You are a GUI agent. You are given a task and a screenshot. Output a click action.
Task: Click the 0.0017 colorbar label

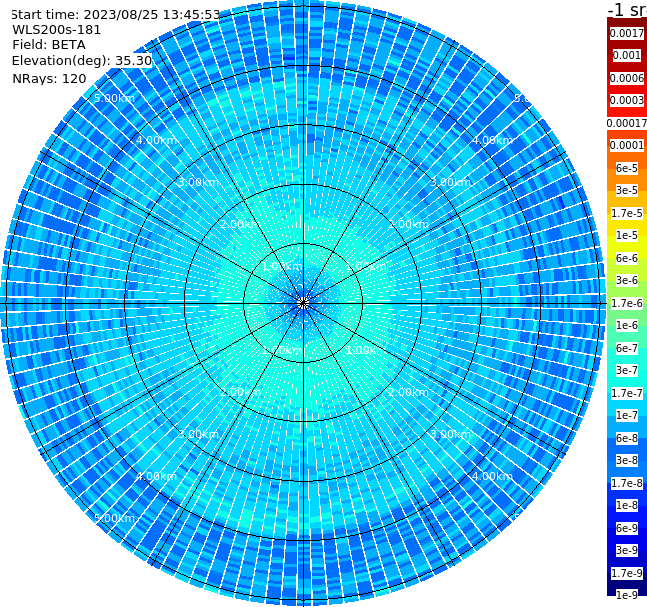(x=627, y=33)
